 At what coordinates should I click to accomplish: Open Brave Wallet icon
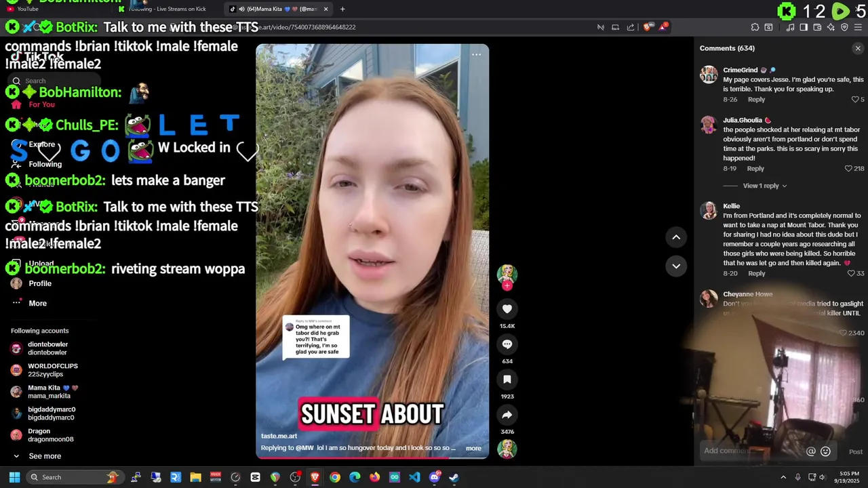[x=817, y=27]
